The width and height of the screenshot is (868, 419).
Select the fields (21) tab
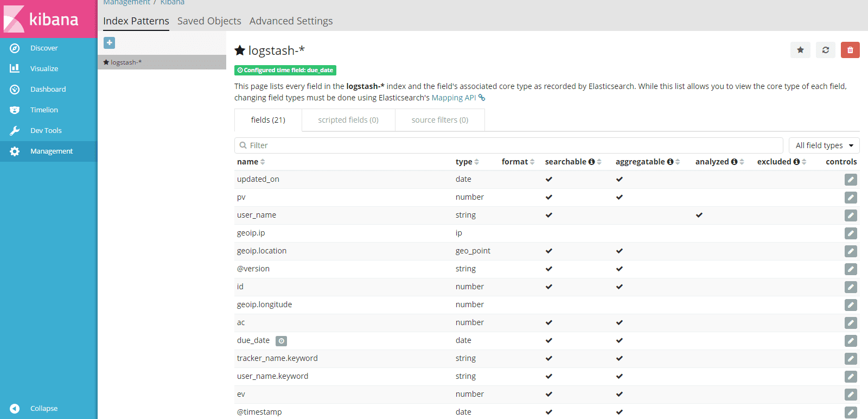pyautogui.click(x=268, y=120)
